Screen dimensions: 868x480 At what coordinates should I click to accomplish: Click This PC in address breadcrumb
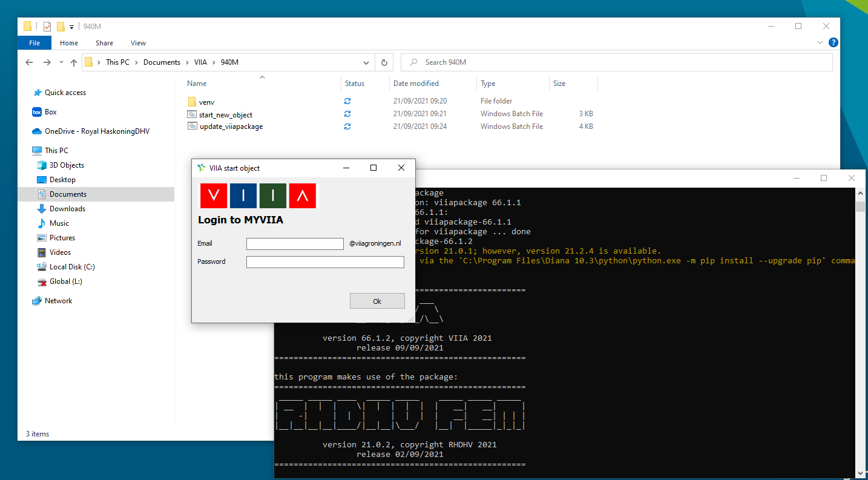pyautogui.click(x=117, y=62)
